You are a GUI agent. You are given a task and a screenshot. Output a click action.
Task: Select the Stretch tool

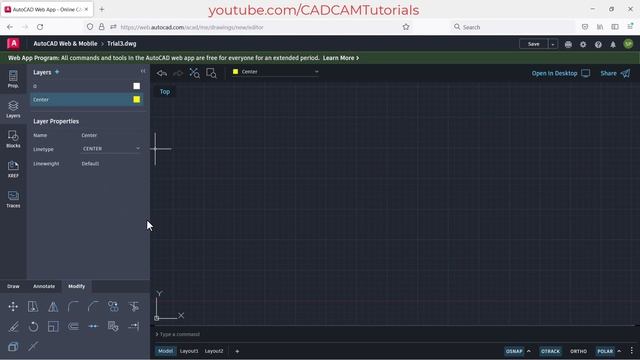(33, 307)
